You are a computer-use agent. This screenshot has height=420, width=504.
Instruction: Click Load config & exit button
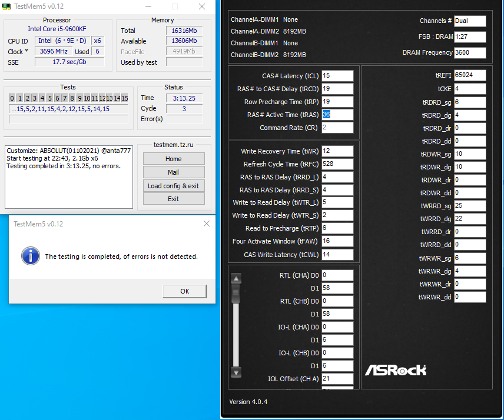point(174,186)
